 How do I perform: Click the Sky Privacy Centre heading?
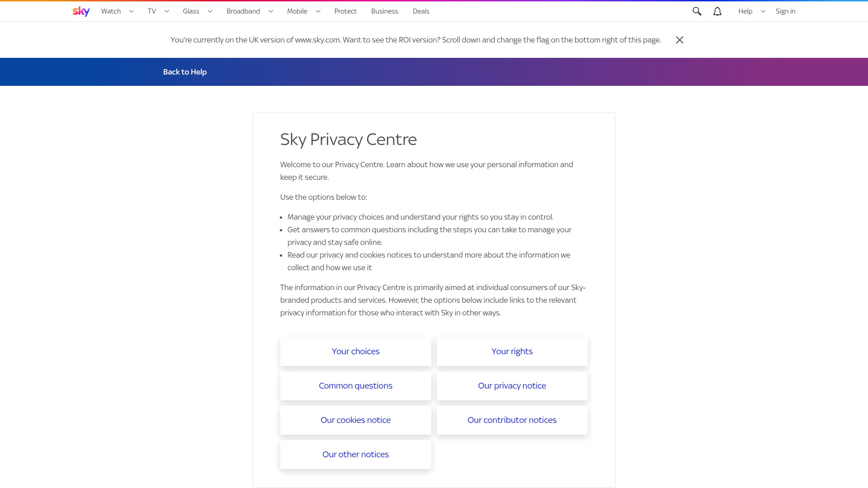[x=349, y=140]
